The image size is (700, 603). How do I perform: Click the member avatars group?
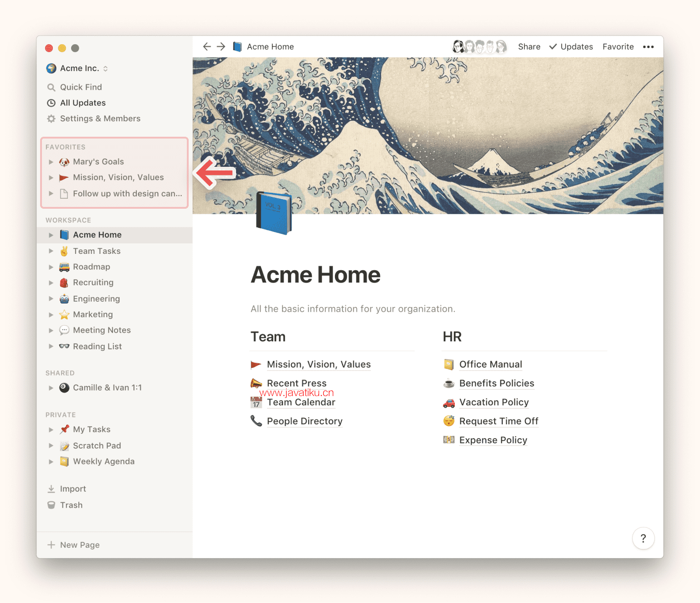479,46
